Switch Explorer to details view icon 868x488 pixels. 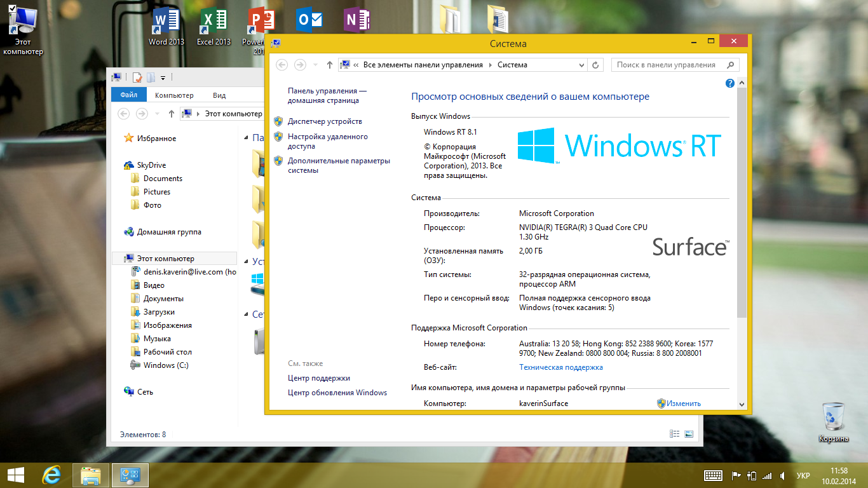click(674, 434)
